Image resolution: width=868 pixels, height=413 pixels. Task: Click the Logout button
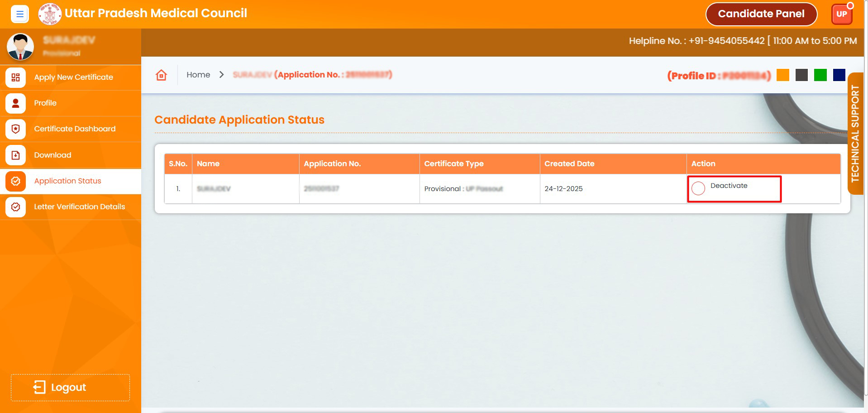pos(70,387)
